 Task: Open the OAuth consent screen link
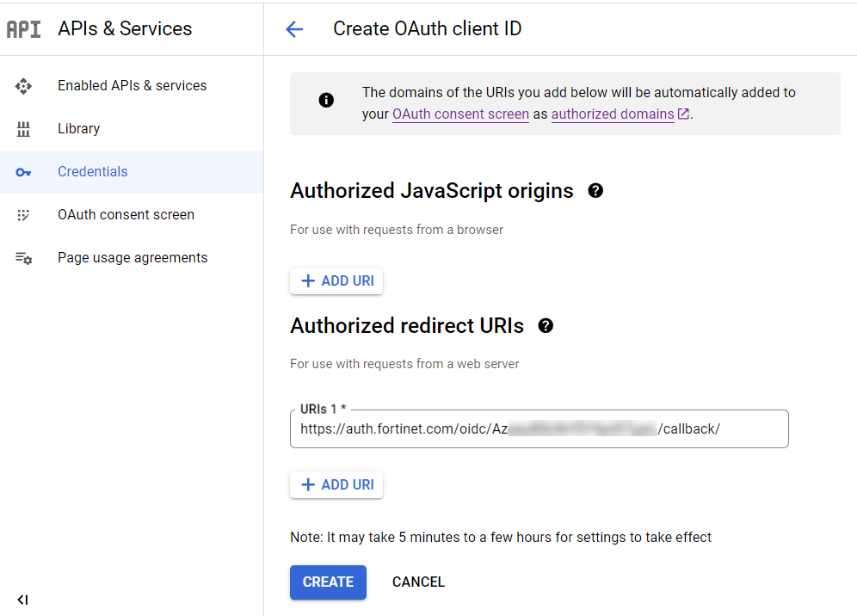pos(460,114)
